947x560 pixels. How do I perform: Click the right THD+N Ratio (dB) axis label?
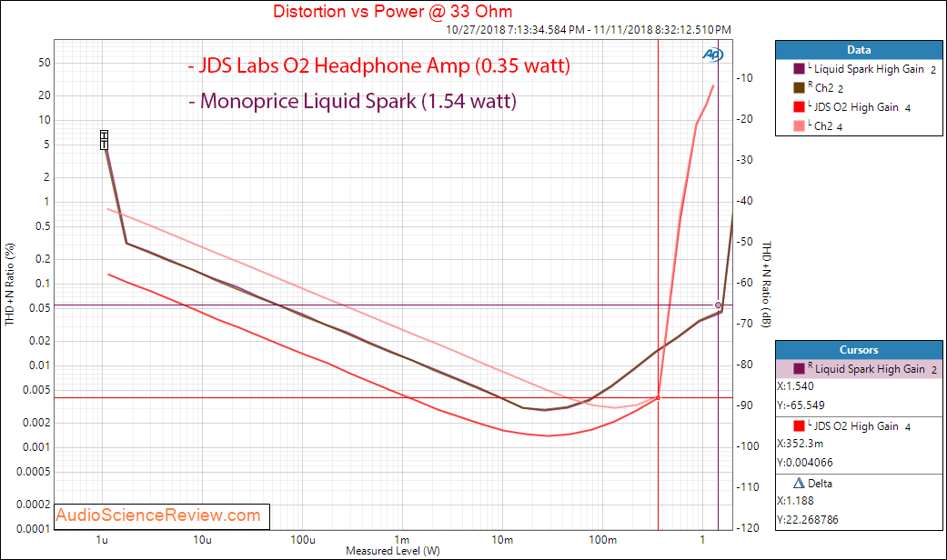[x=766, y=285]
